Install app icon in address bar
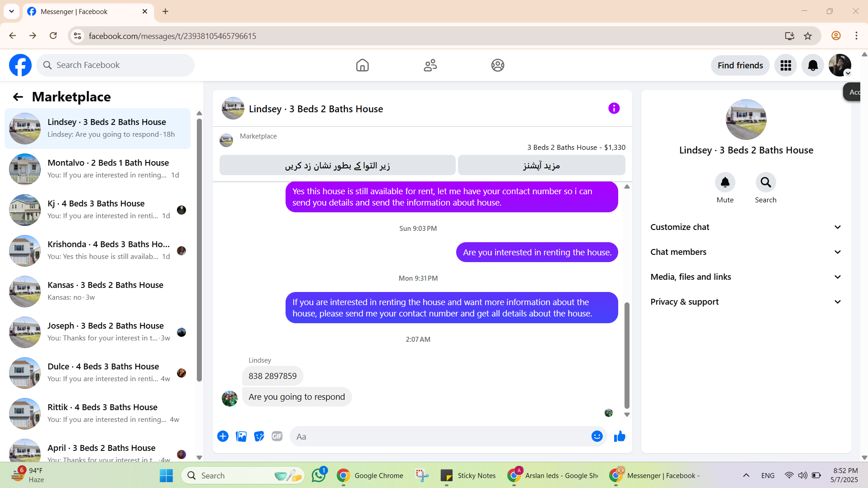 (x=789, y=36)
